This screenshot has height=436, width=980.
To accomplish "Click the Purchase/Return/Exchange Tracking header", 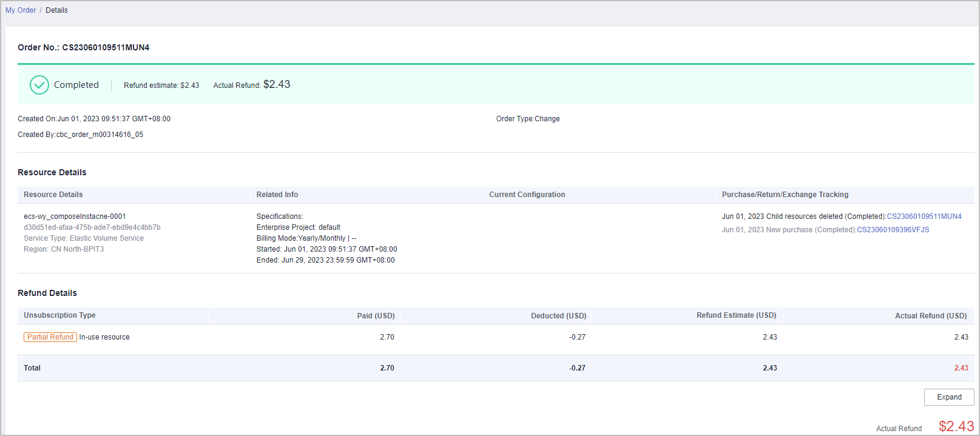I will [x=785, y=195].
